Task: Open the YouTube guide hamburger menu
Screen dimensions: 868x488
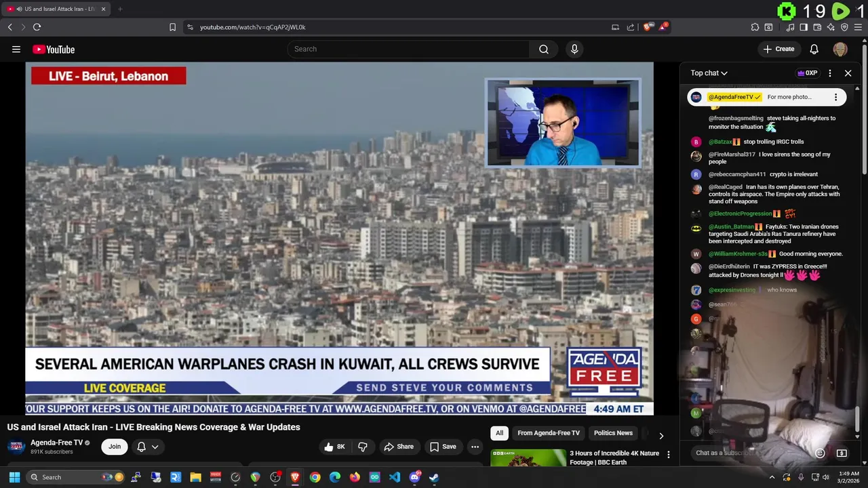Action: 16,49
